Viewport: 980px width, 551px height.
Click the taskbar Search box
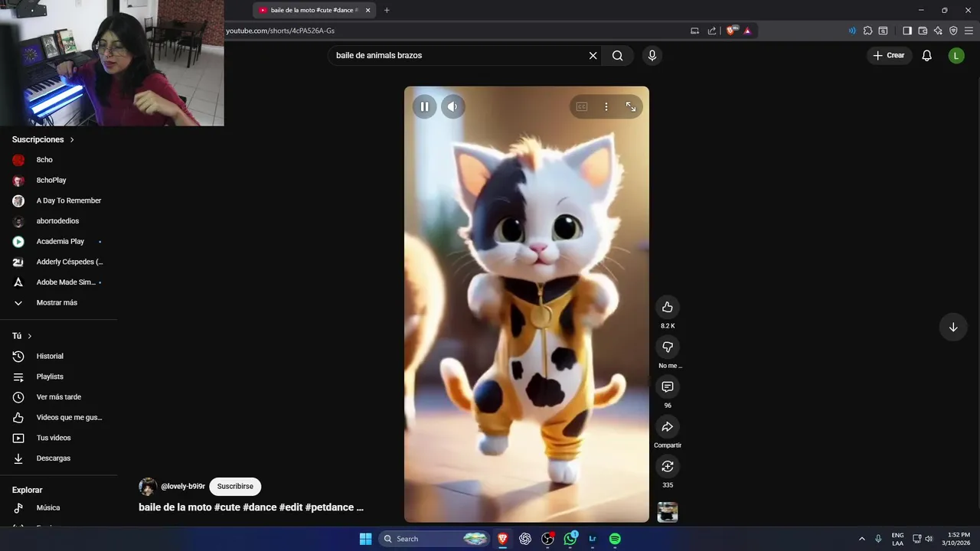pyautogui.click(x=434, y=539)
